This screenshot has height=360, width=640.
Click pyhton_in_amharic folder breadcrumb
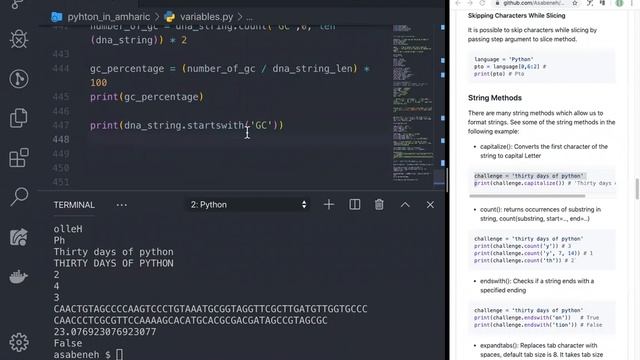point(109,17)
